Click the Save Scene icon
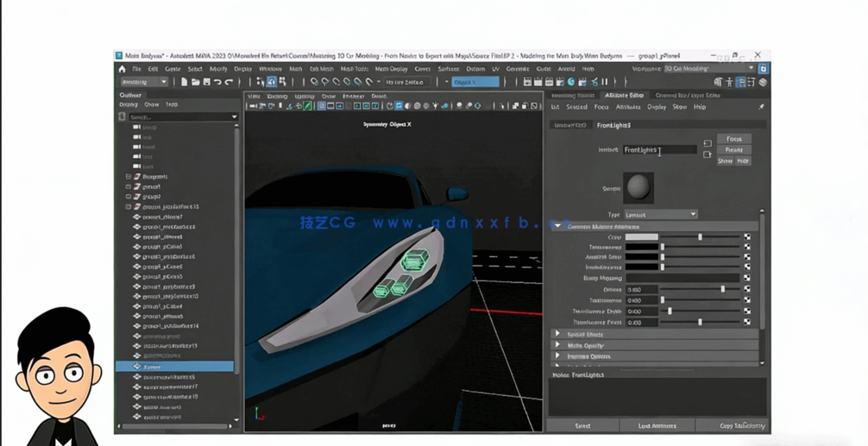Viewport: 868px width, 446px height. (206, 82)
